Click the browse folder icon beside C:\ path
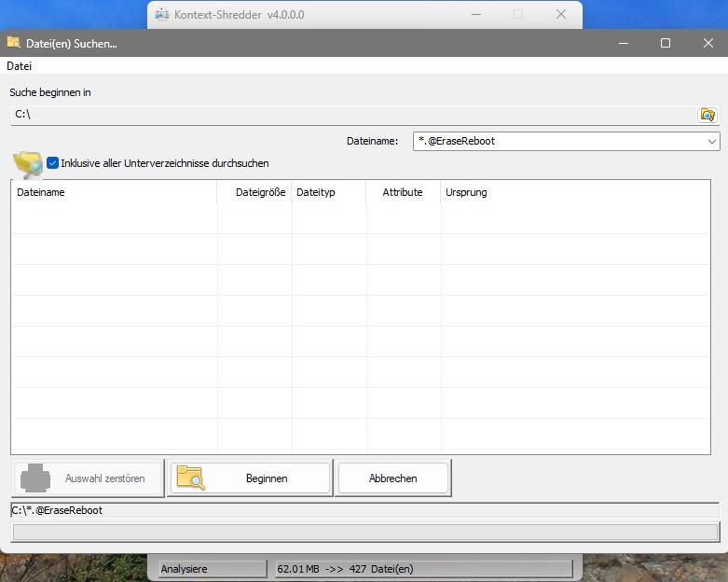This screenshot has height=582, width=728. (x=707, y=115)
